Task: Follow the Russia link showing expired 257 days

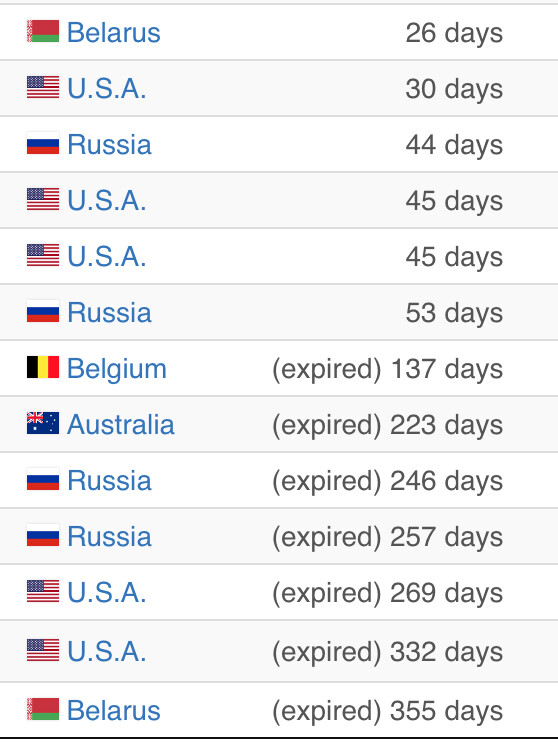Action: (x=110, y=536)
